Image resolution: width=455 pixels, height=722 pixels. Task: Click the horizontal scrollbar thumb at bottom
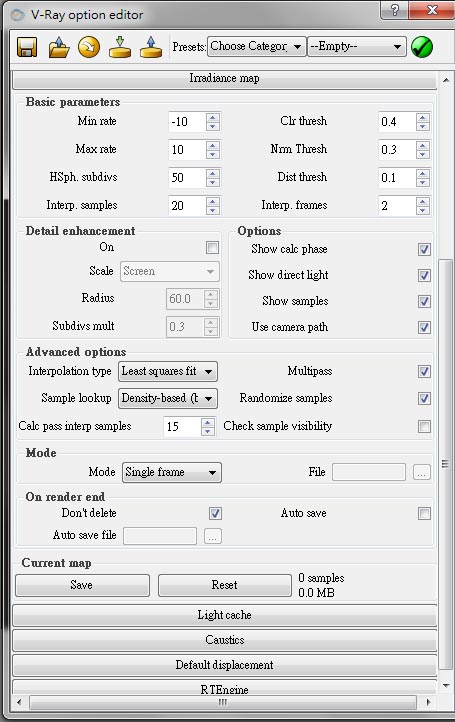point(223,703)
